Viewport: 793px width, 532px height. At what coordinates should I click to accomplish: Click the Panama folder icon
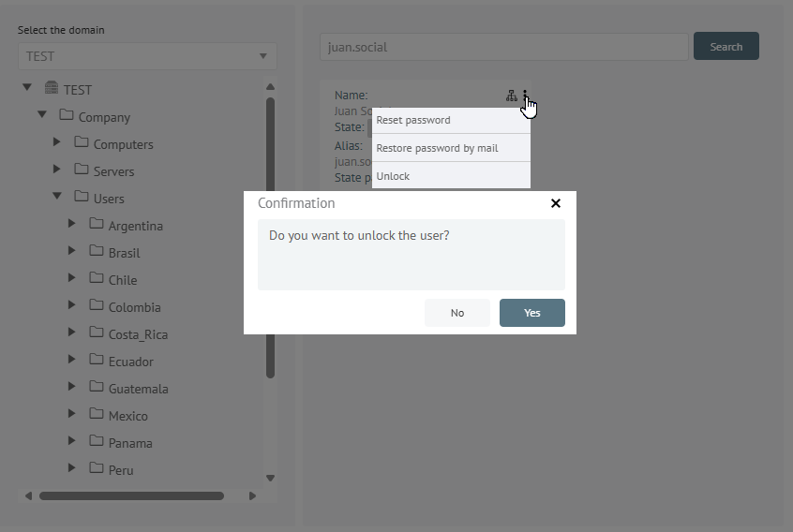[97, 440]
